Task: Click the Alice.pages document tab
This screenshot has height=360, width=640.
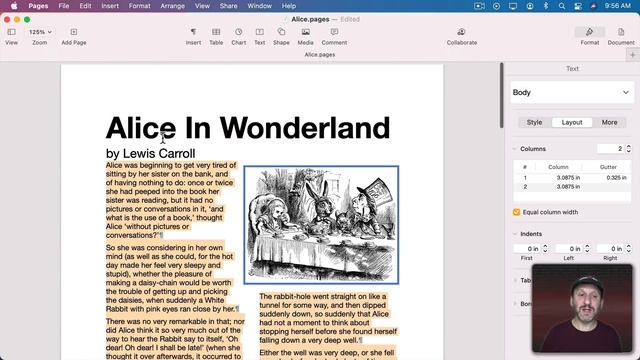Action: 320,55
